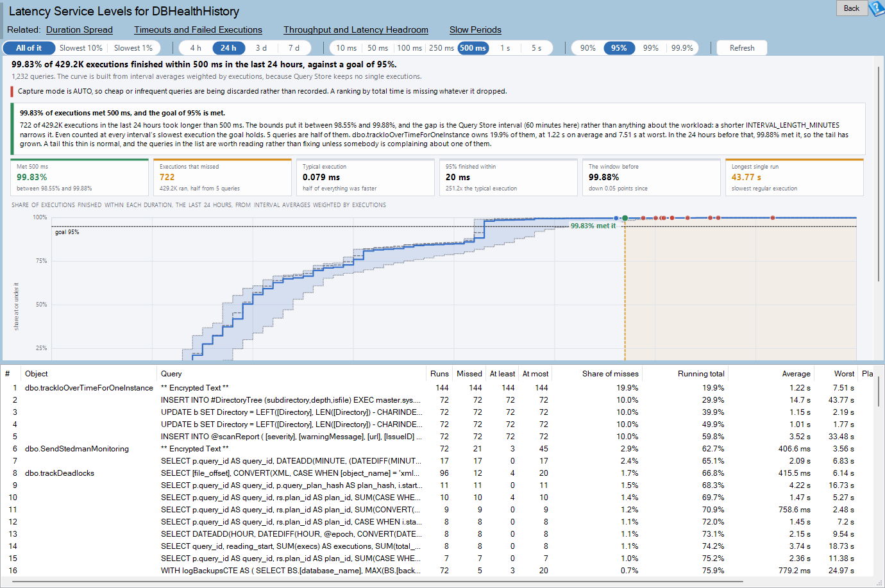885x588 pixels.
Task: Set duration threshold to 1 s
Action: [x=505, y=48]
